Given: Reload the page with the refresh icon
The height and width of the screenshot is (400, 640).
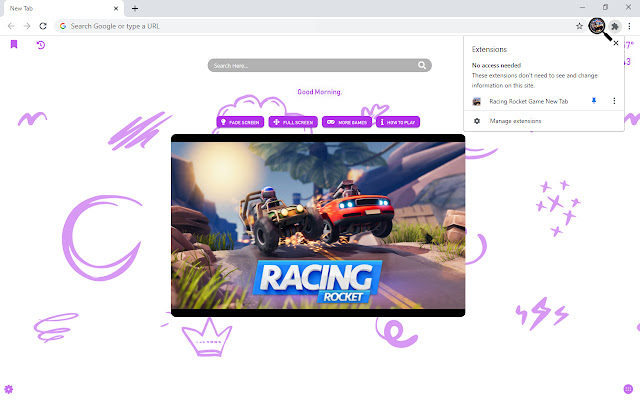Looking at the screenshot, I should click(43, 26).
